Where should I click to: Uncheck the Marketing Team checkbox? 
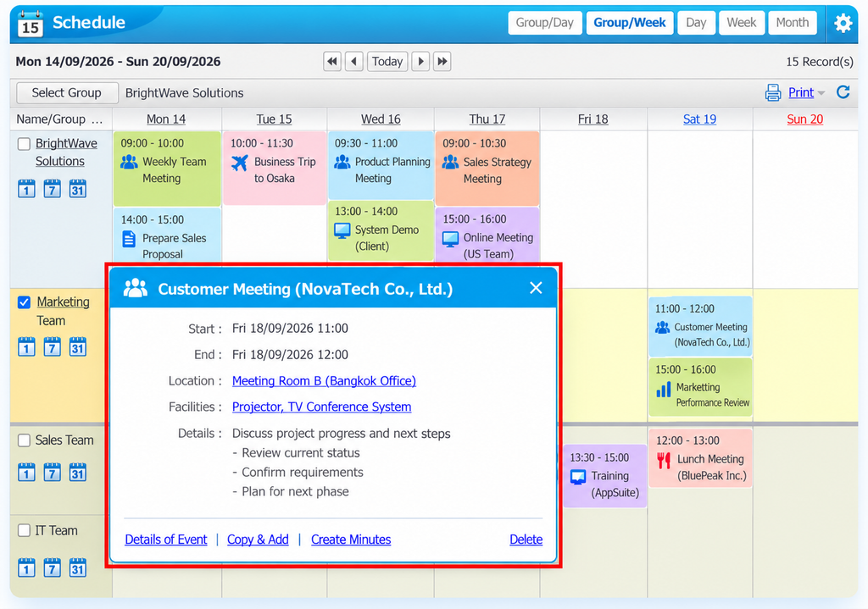point(24,302)
